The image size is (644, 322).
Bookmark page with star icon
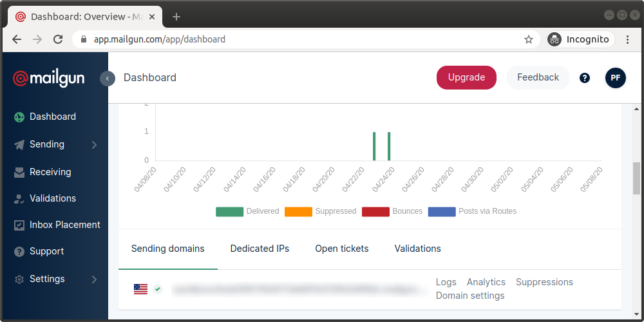click(529, 39)
